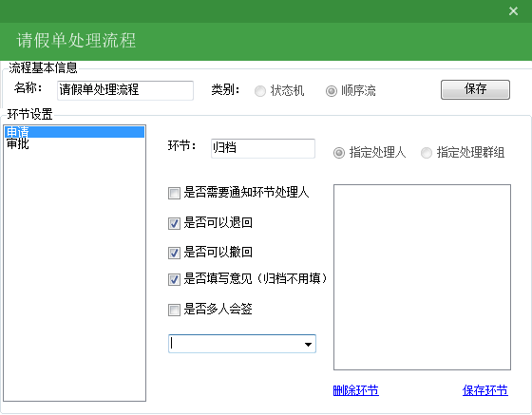Click the empty handler list box
532x415 pixels.
pyautogui.click(x=422, y=277)
